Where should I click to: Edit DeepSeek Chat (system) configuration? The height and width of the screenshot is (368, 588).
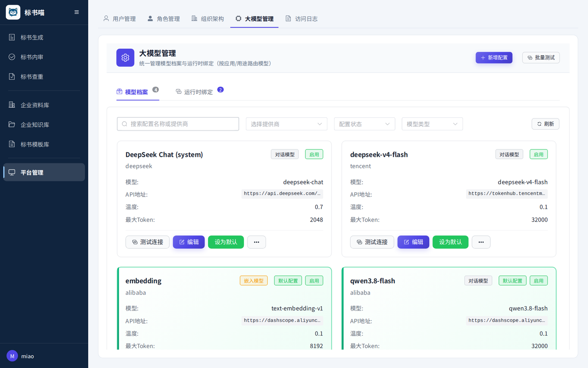click(189, 242)
